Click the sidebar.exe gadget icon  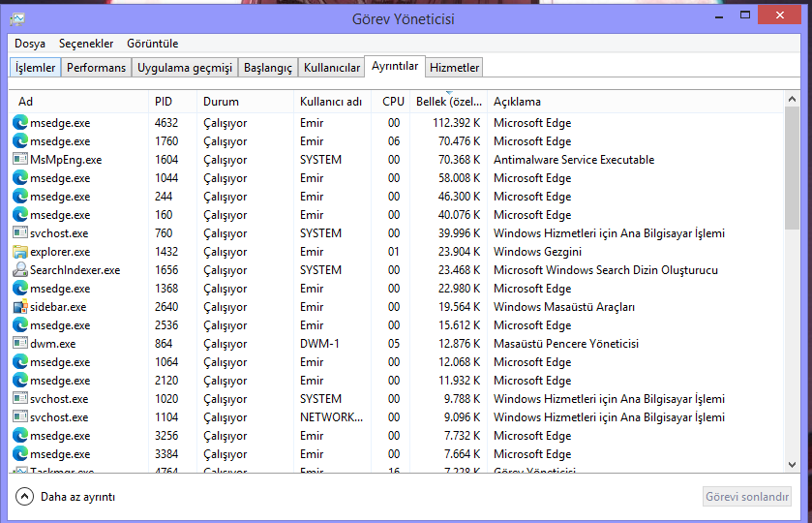point(19,306)
